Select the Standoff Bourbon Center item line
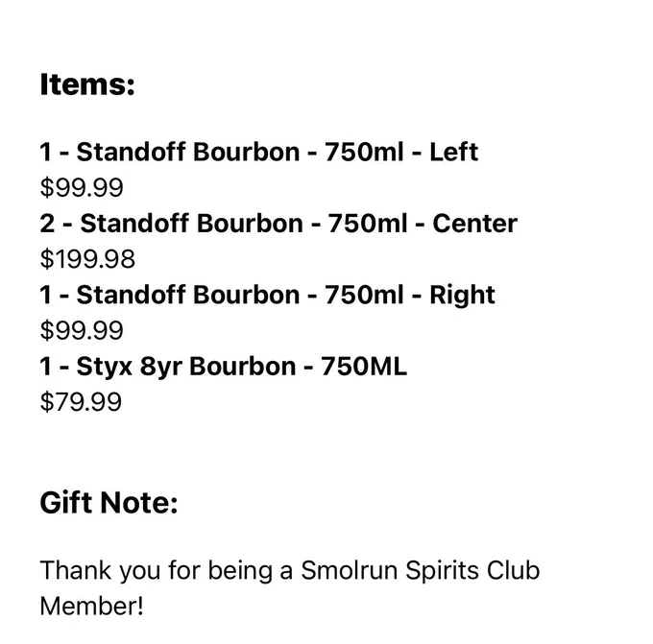The height and width of the screenshot is (644, 653). tap(278, 223)
